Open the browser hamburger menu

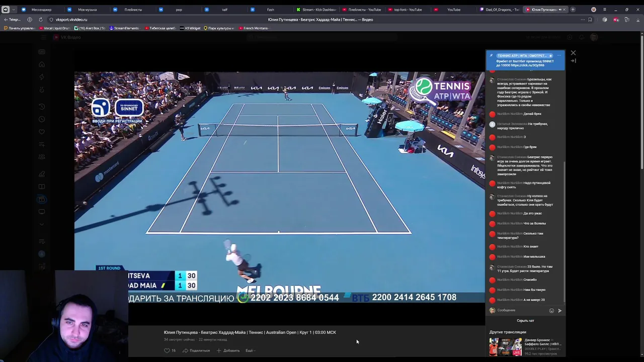click(604, 10)
